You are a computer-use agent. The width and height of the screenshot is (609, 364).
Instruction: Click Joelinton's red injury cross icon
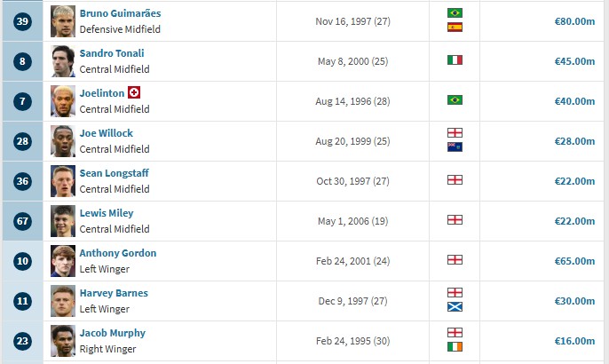pyautogui.click(x=134, y=92)
